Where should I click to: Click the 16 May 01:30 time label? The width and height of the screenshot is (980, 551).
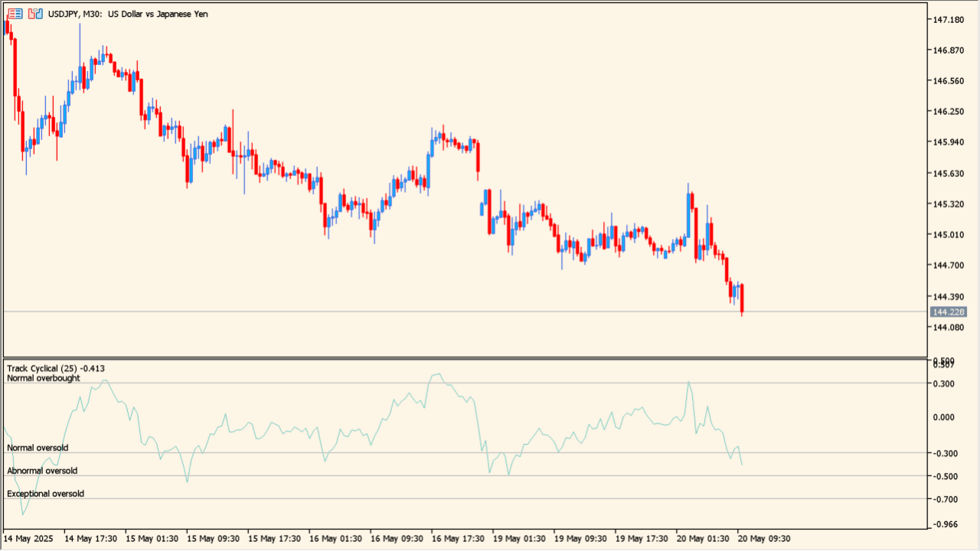pos(335,538)
